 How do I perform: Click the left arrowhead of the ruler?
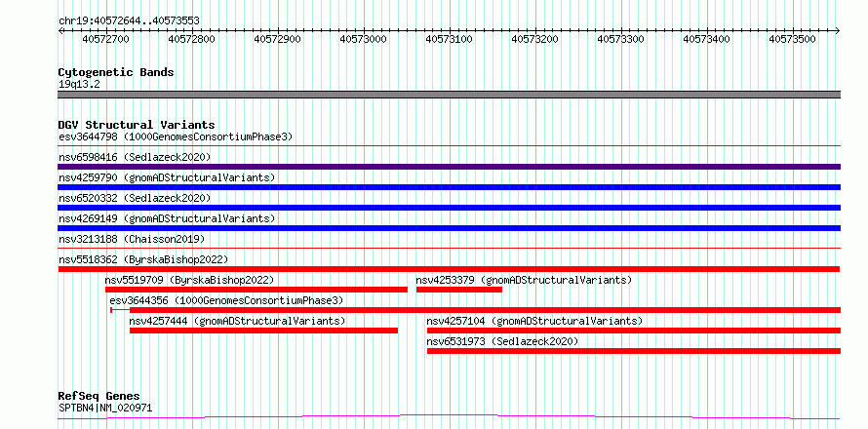(60, 30)
